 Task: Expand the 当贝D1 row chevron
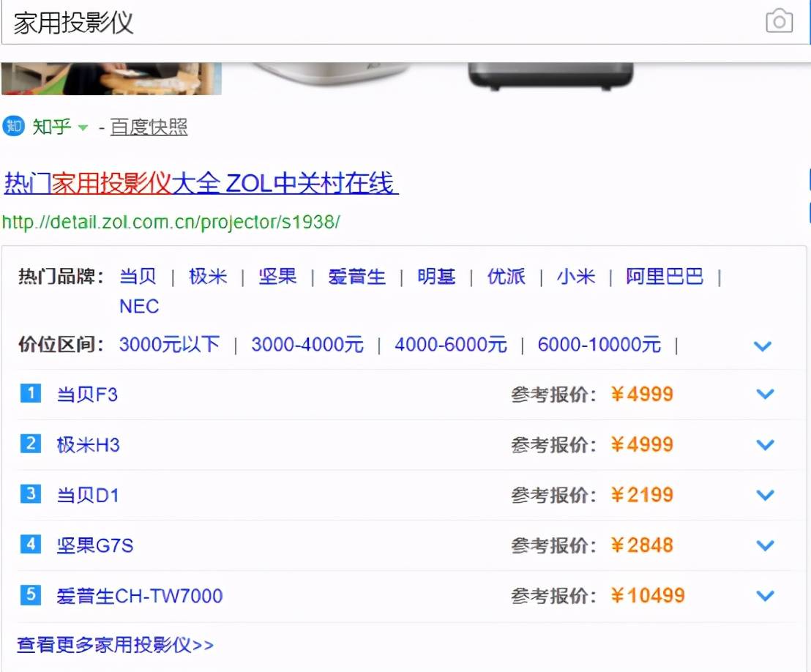[x=765, y=495]
